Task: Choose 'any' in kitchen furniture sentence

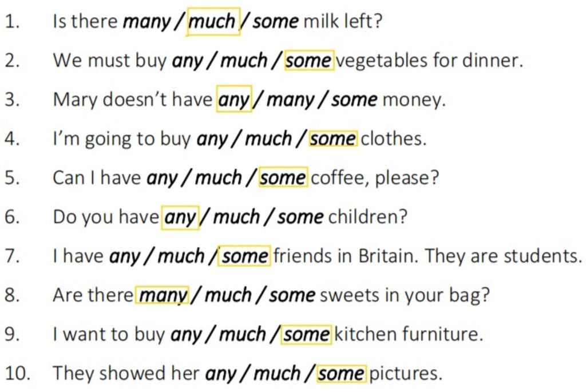Action: (x=186, y=334)
